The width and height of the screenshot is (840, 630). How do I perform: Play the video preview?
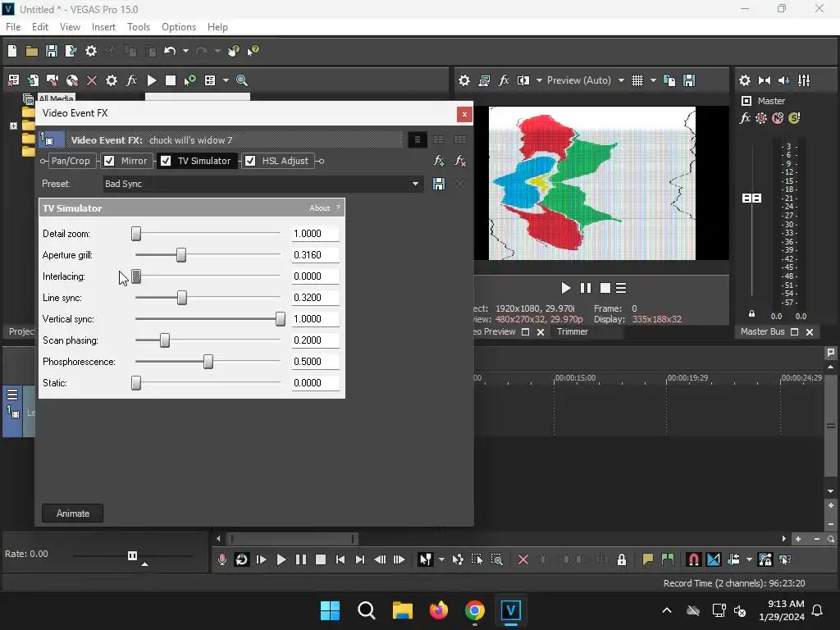tap(566, 288)
